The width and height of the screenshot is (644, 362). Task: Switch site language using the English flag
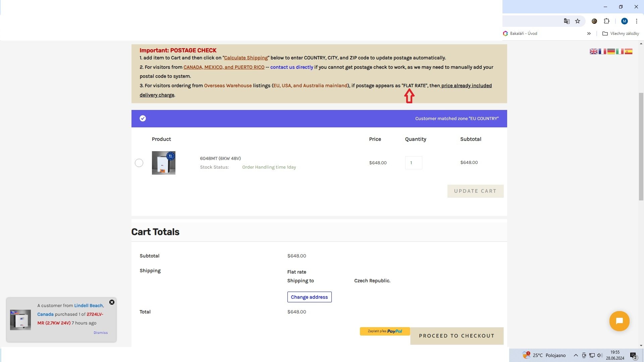click(593, 51)
